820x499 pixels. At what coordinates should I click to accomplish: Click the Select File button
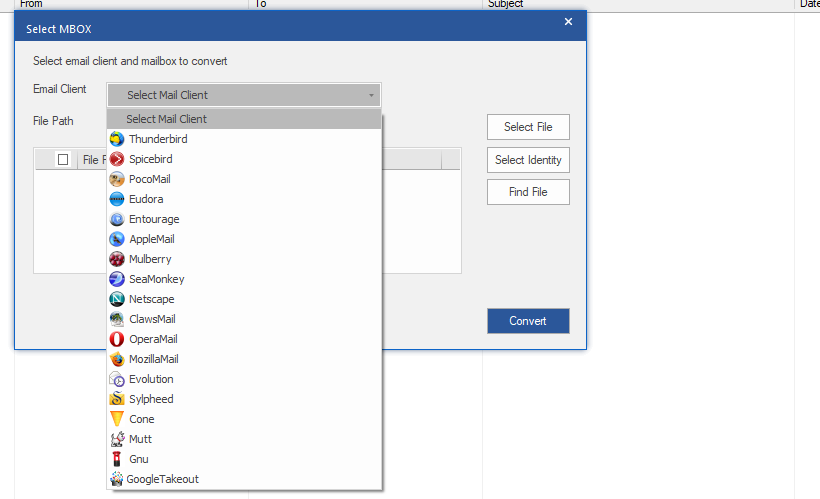point(528,127)
